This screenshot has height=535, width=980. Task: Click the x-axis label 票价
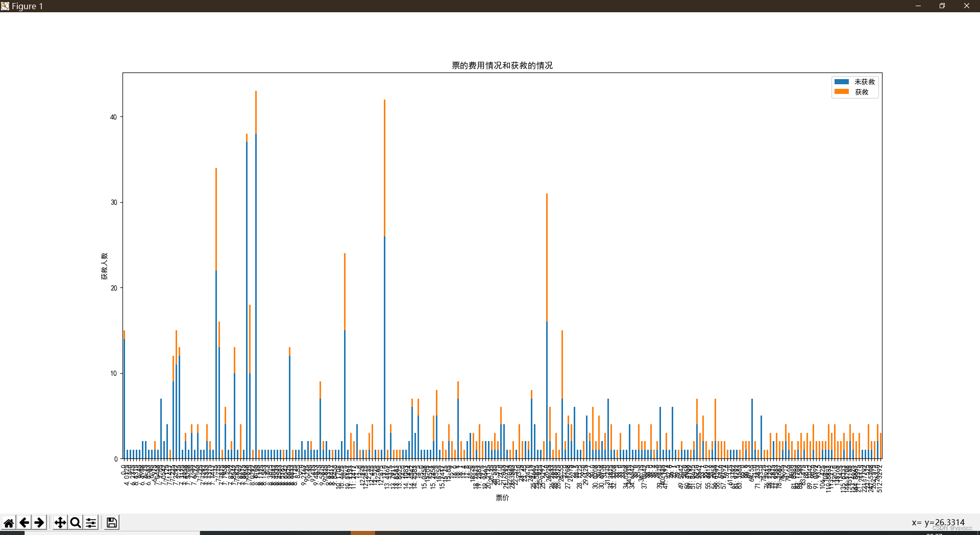(x=502, y=498)
